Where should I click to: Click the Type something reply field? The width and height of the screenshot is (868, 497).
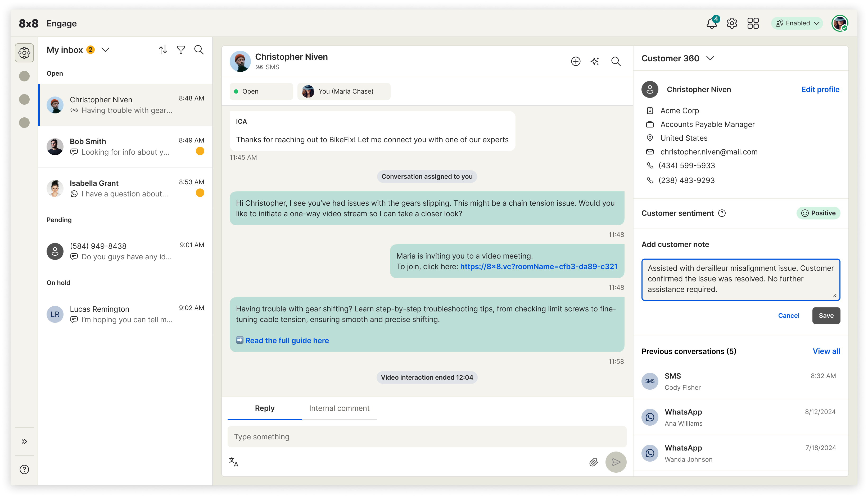427,437
